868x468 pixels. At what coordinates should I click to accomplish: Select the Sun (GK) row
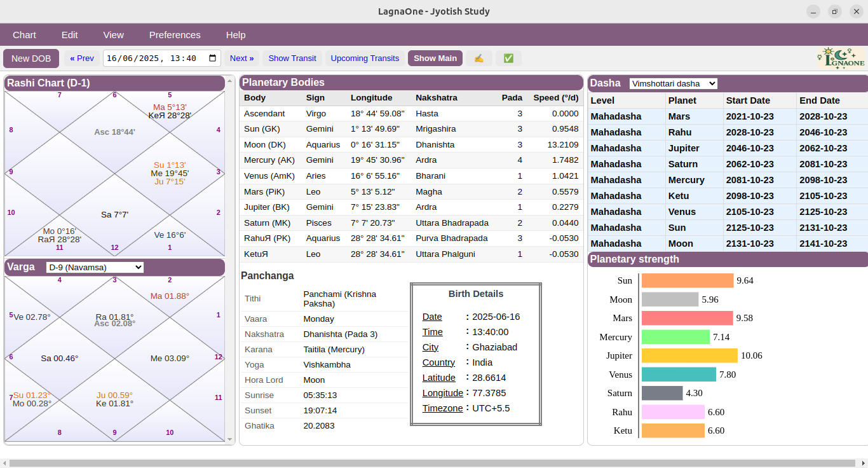pyautogui.click(x=411, y=129)
